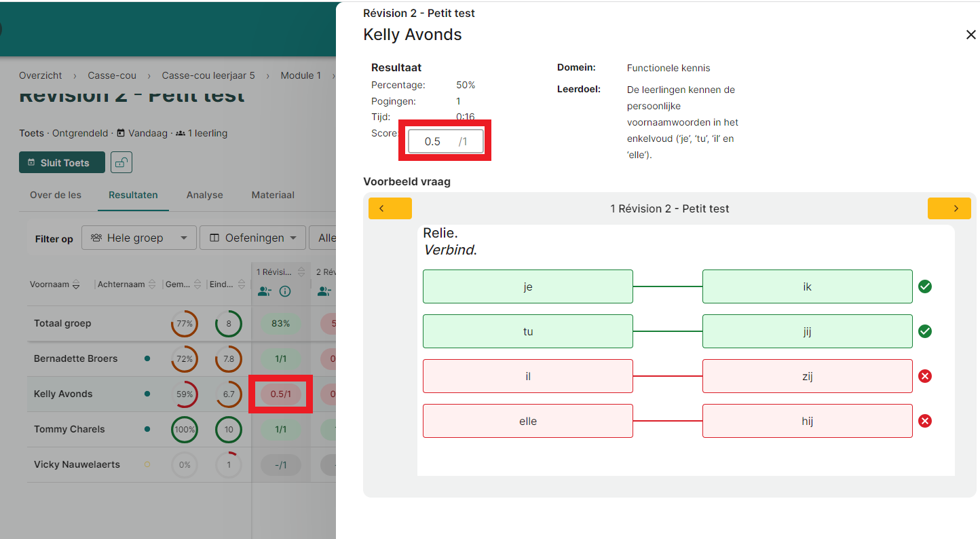Sort by Voornaam column
980x539 pixels.
(x=76, y=285)
